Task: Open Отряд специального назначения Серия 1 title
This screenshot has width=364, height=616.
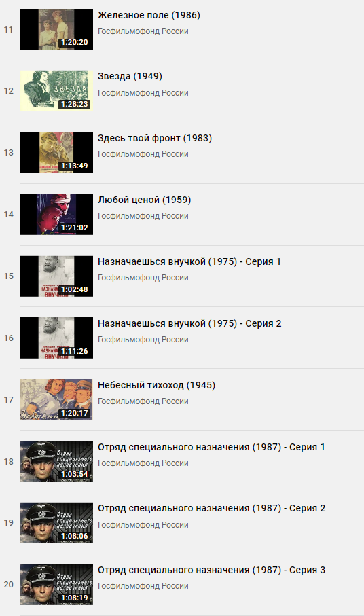Action: click(211, 447)
